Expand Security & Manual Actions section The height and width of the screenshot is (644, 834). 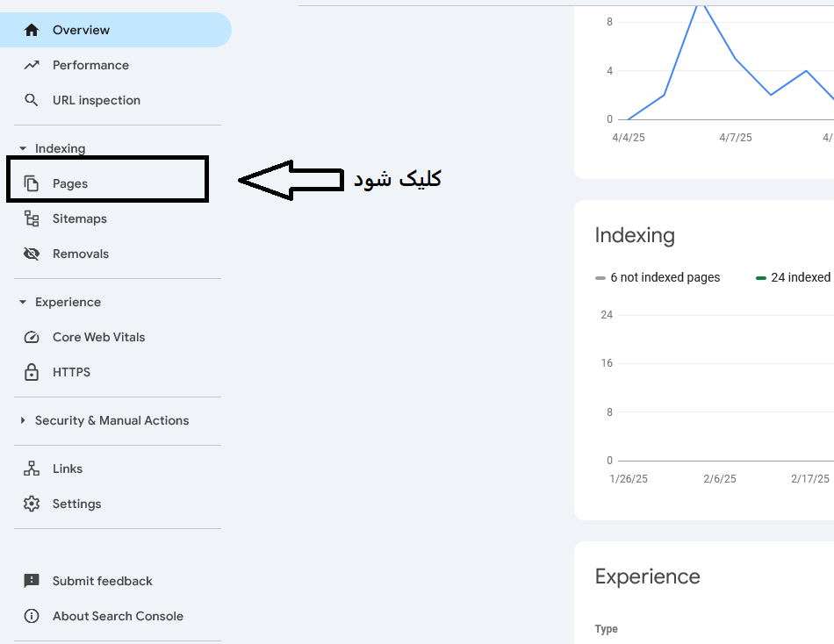[x=23, y=421]
